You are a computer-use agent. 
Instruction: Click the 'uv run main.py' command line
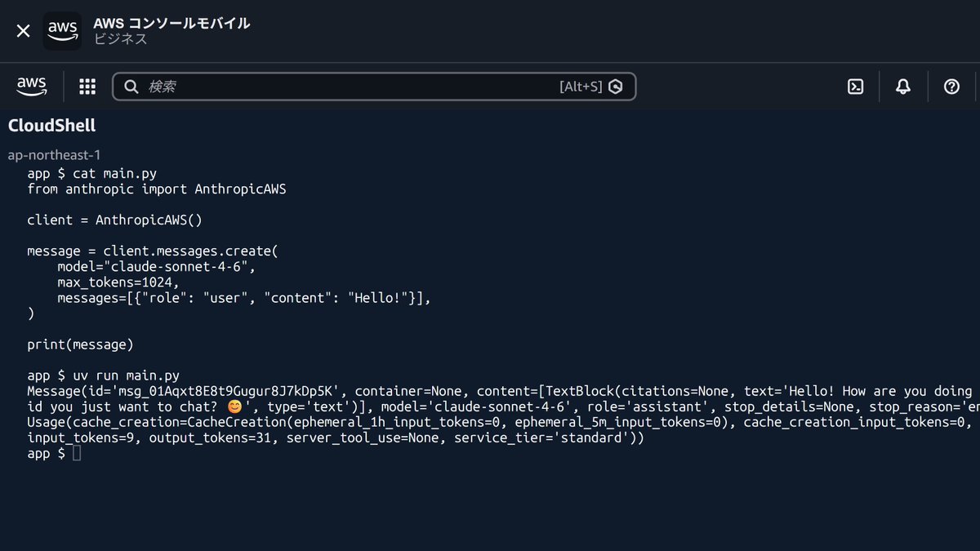click(103, 375)
